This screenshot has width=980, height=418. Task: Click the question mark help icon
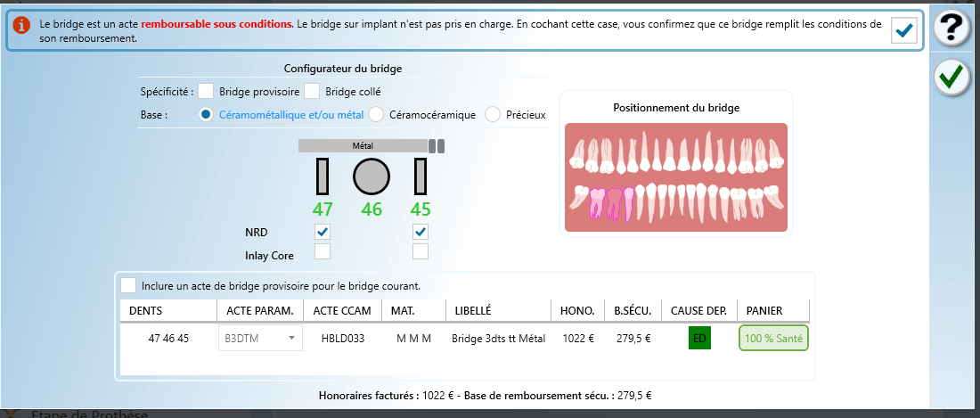tap(951, 29)
